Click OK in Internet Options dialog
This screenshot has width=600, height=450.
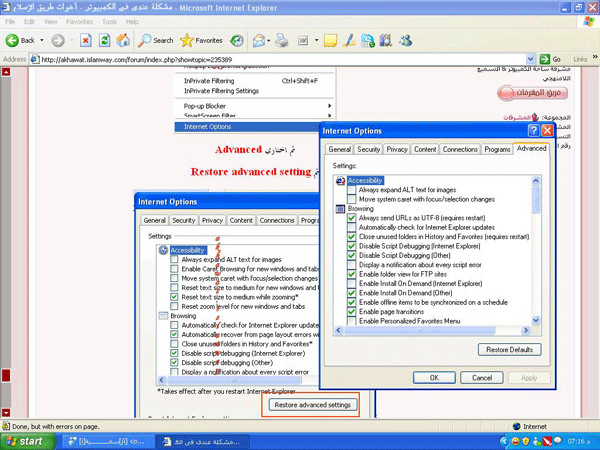pyautogui.click(x=434, y=378)
